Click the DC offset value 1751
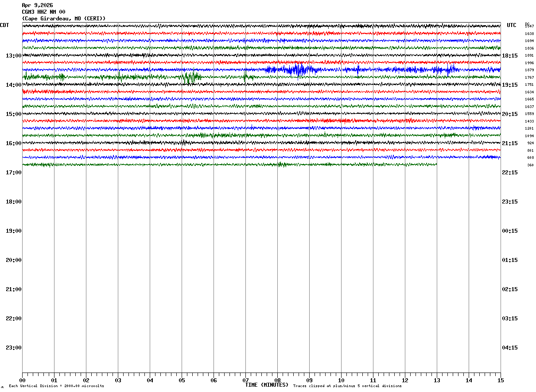Image resolution: width=536 pixels, height=392 pixels. click(x=529, y=85)
